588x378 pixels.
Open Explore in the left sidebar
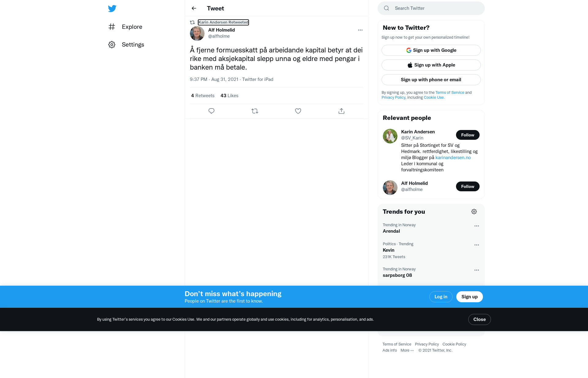click(x=125, y=27)
